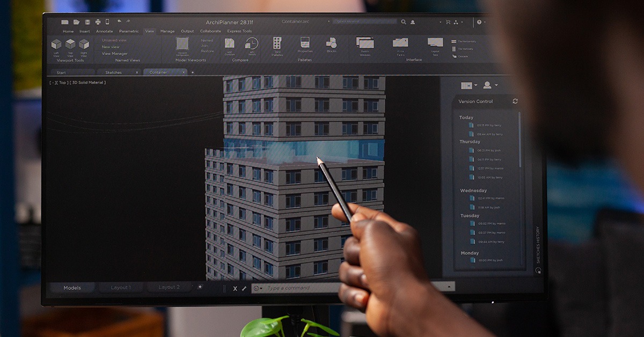Open the user profile dropdown above Version Control

490,85
